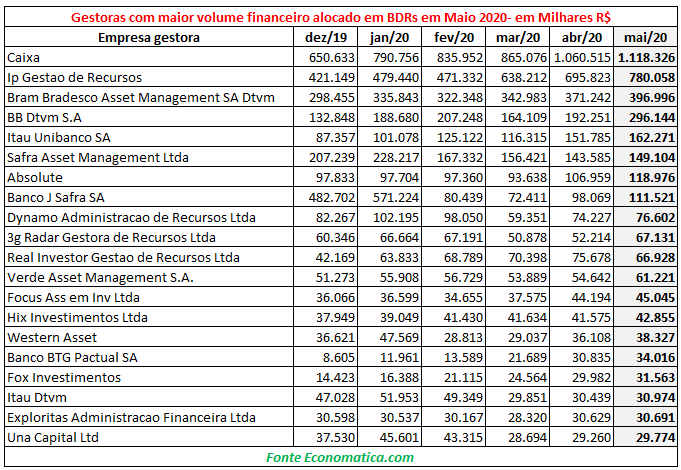Select Itau Dtvm's value 30.974
Viewport: 681px width, 470px height.
pos(655,397)
